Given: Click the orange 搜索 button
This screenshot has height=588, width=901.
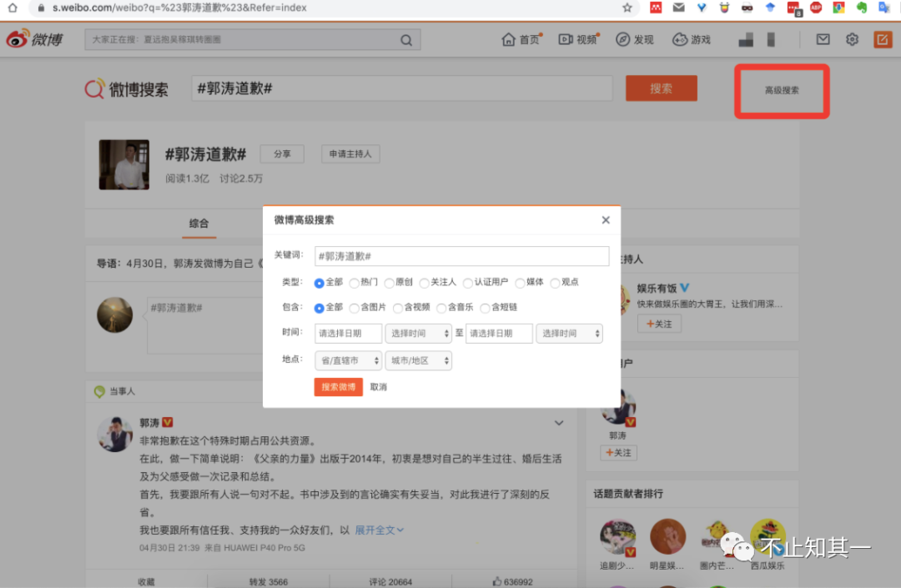Looking at the screenshot, I should pos(662,88).
